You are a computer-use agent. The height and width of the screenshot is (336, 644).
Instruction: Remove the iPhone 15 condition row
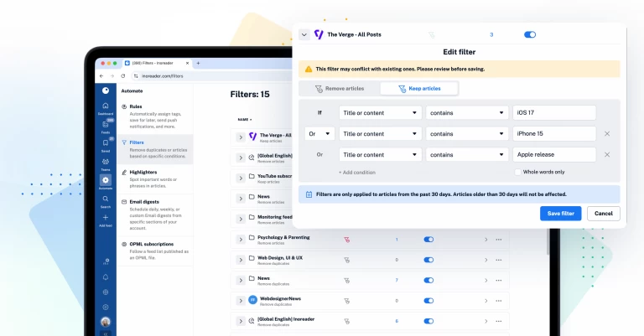[607, 133]
